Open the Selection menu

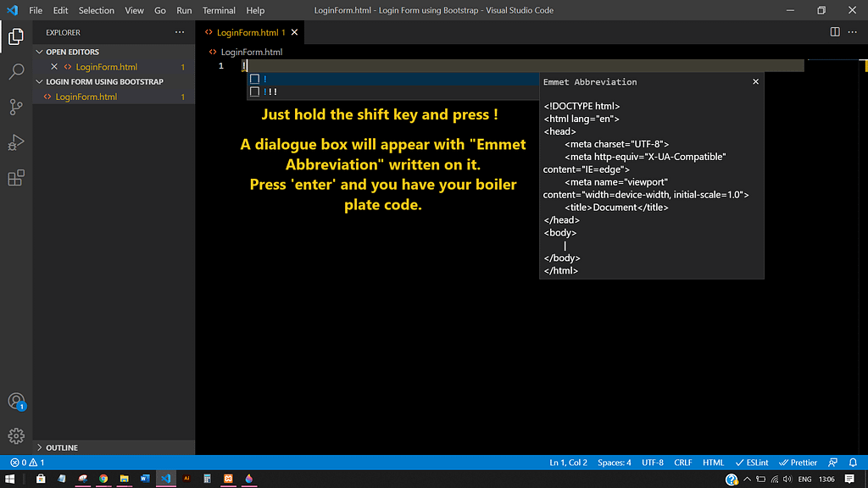point(96,10)
